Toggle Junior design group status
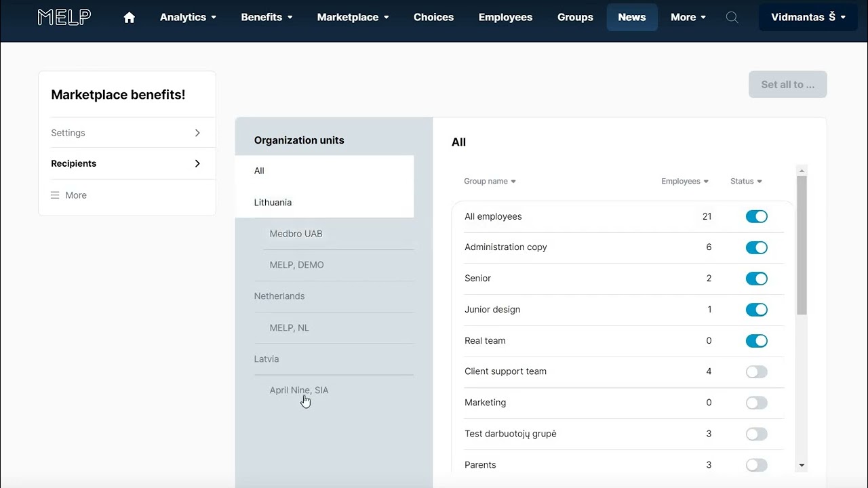The height and width of the screenshot is (488, 868). (x=756, y=310)
